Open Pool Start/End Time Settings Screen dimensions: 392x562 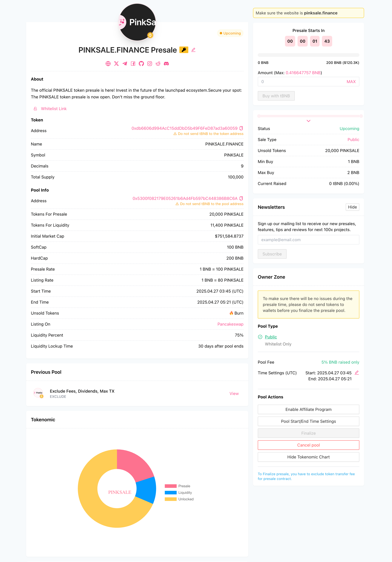pos(308,421)
